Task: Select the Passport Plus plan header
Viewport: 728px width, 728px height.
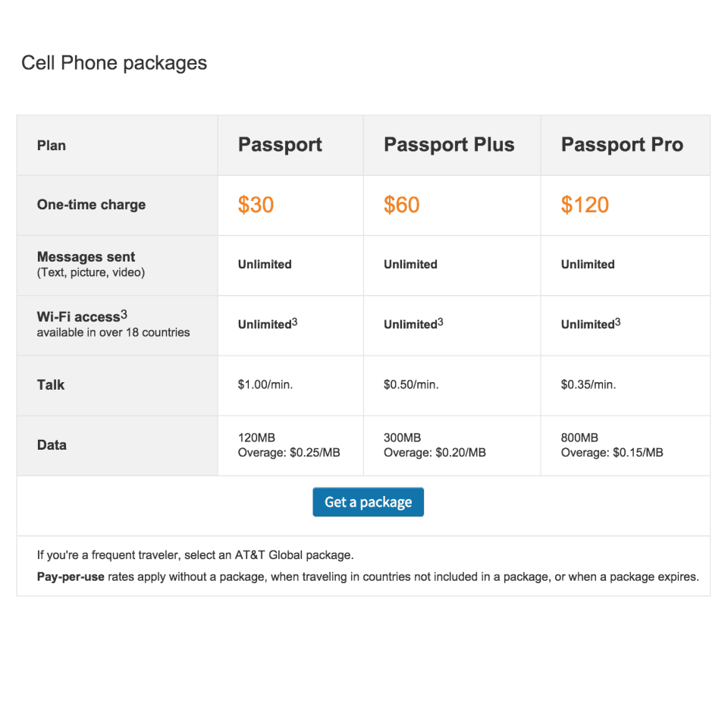Action: (449, 145)
